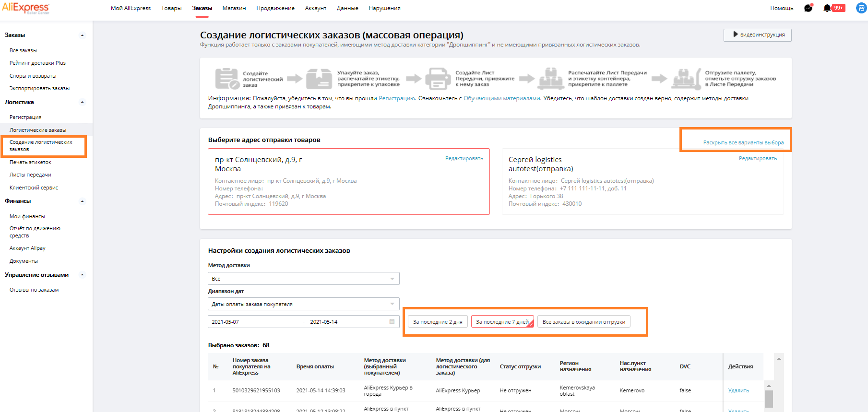Select the пр-кт Солнцевский address card

click(x=349, y=181)
